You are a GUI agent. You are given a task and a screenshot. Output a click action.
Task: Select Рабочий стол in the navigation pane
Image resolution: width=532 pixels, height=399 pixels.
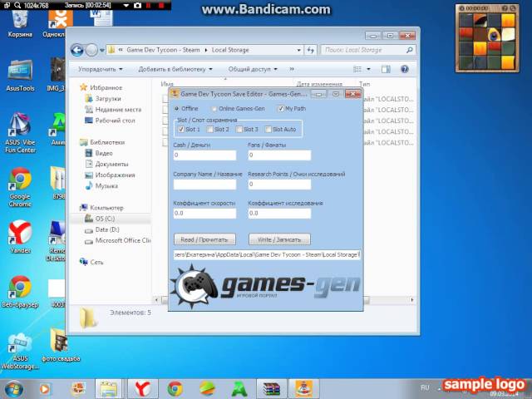coord(110,121)
